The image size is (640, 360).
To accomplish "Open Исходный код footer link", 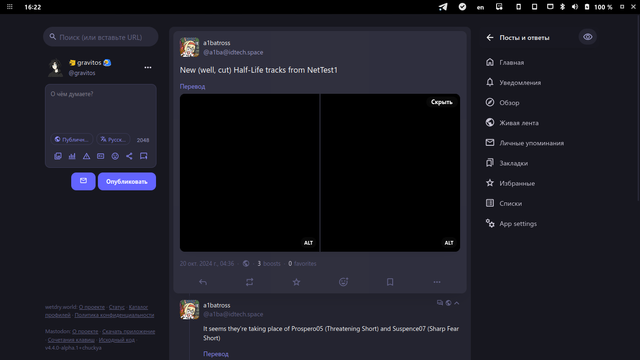I will [x=117, y=340].
